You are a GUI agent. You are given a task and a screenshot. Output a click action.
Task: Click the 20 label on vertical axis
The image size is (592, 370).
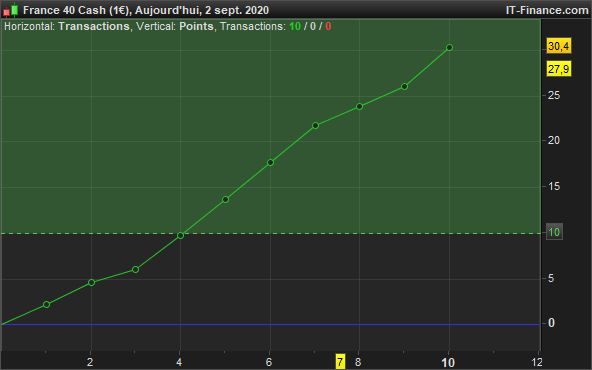click(x=554, y=140)
